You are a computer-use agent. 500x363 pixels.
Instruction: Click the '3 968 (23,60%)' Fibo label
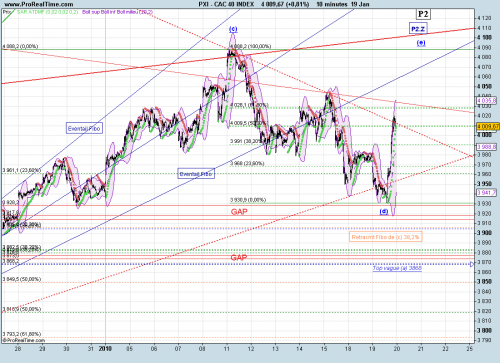pyautogui.click(x=247, y=163)
